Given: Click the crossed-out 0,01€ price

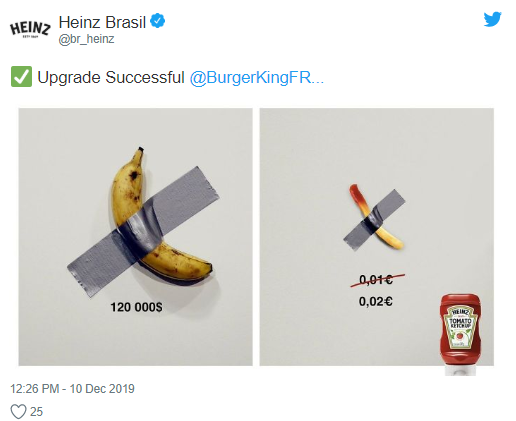Looking at the screenshot, I should [376, 280].
